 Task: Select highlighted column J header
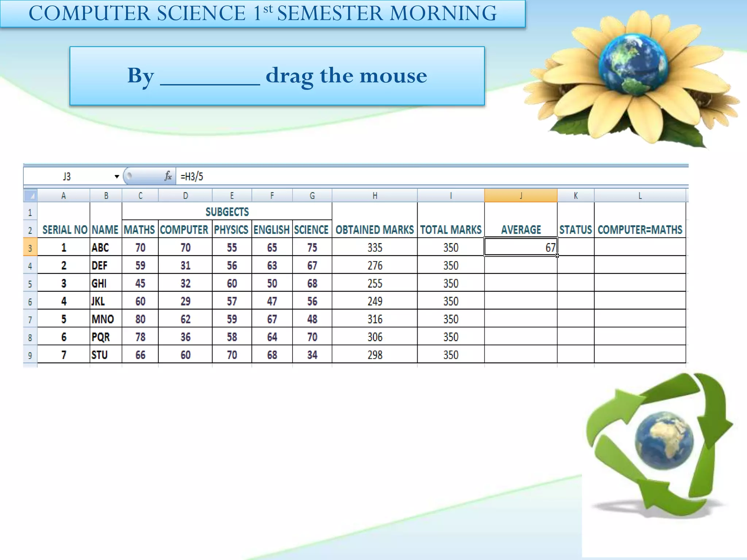click(521, 195)
